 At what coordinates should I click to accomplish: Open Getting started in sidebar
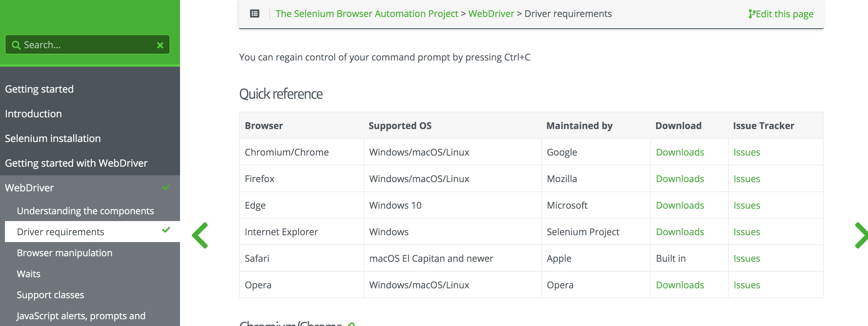point(39,89)
